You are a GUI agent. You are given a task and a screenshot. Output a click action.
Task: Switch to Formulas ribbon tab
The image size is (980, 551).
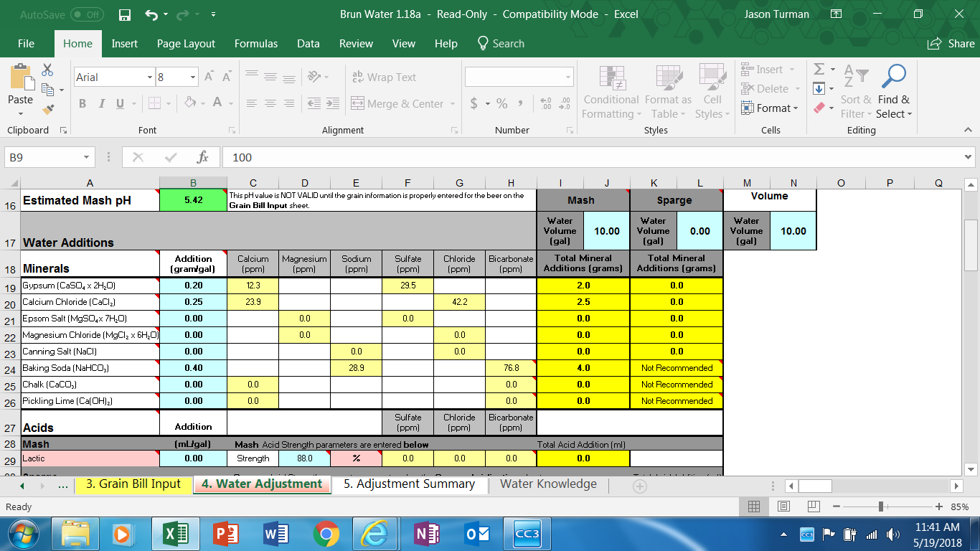[256, 44]
